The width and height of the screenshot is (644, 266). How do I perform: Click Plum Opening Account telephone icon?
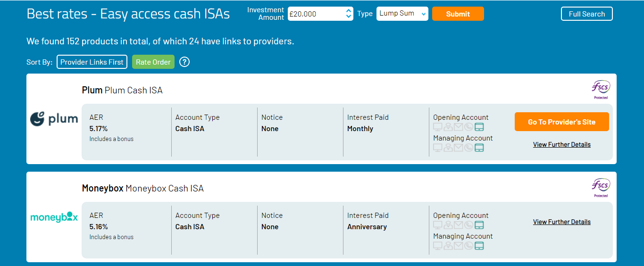(x=468, y=127)
